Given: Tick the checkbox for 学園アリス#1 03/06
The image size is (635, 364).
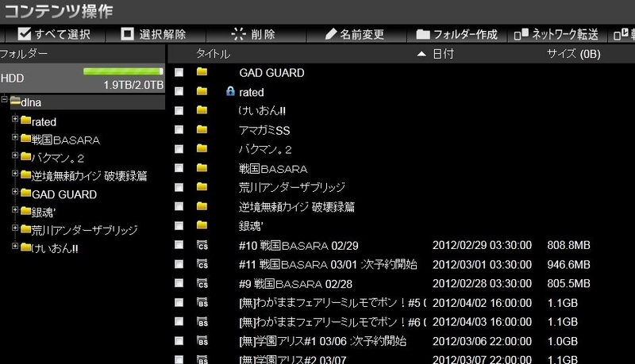Looking at the screenshot, I should coord(179,341).
